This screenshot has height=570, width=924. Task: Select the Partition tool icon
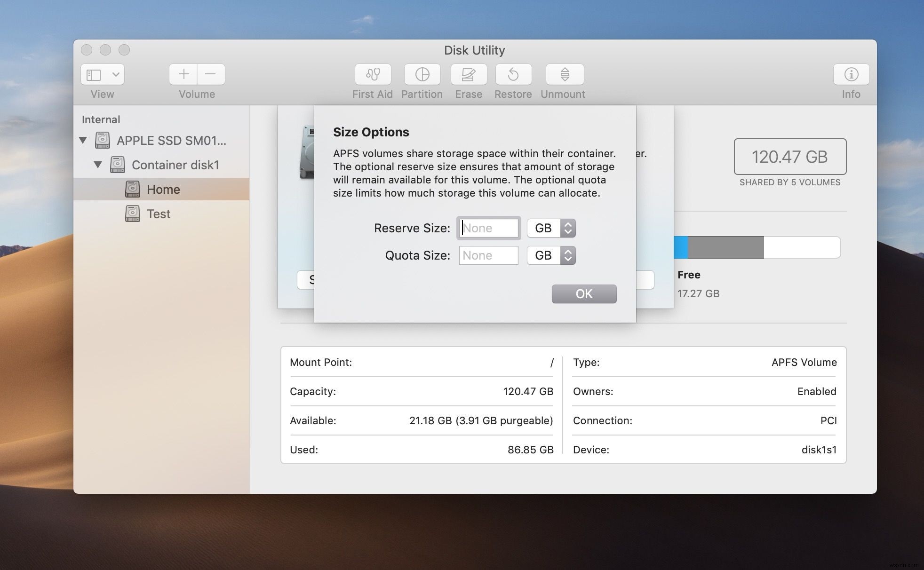(422, 73)
